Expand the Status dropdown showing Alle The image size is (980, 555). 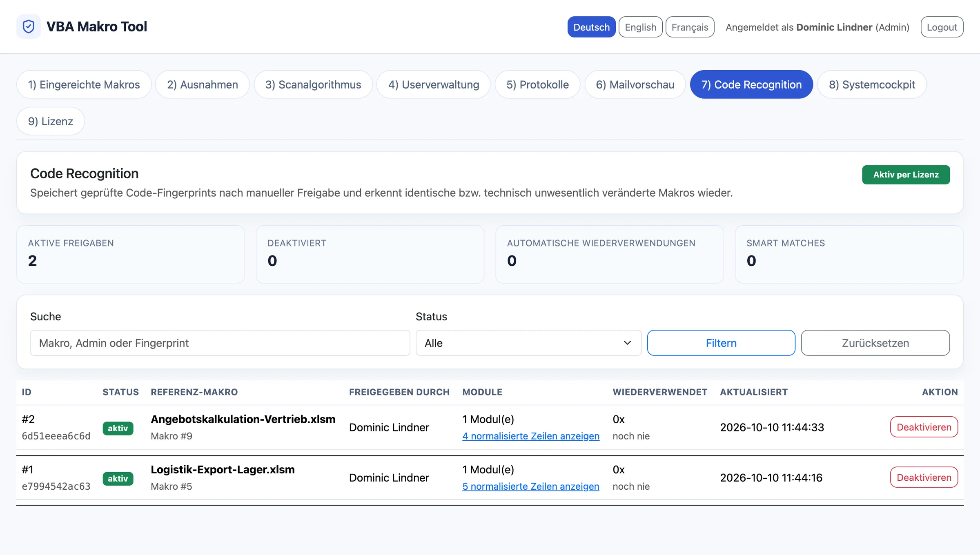pos(528,343)
